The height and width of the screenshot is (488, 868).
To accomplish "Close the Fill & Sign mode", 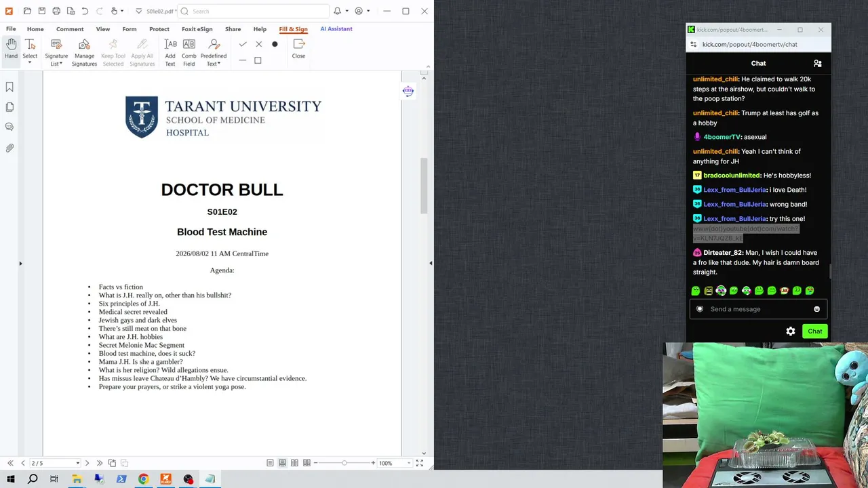I will (x=298, y=49).
